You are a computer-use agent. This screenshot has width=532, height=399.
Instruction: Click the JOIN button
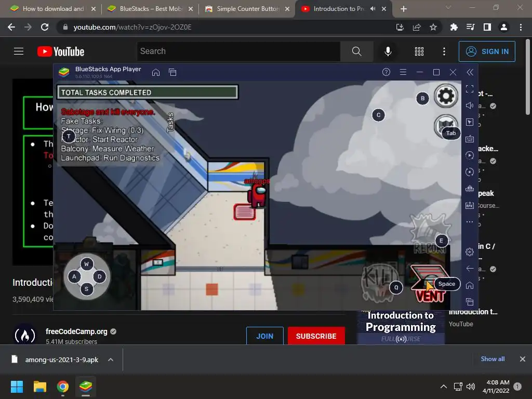coord(264,336)
